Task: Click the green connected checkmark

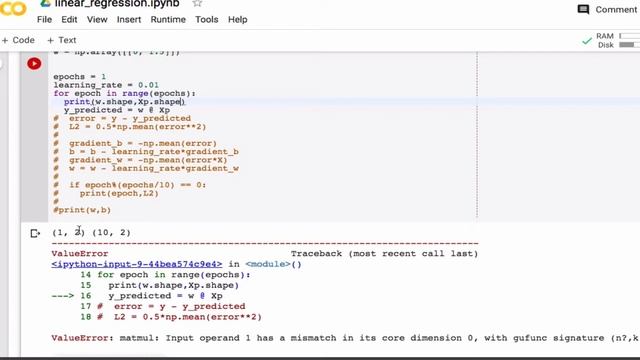Action: click(587, 41)
